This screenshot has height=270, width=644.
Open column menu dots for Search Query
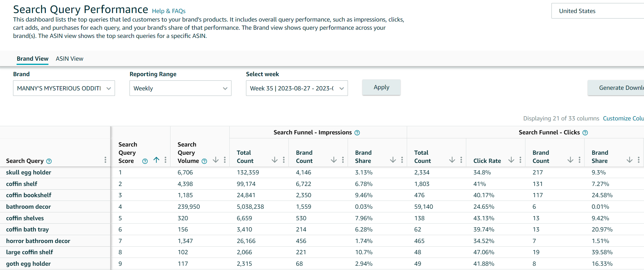(x=105, y=160)
